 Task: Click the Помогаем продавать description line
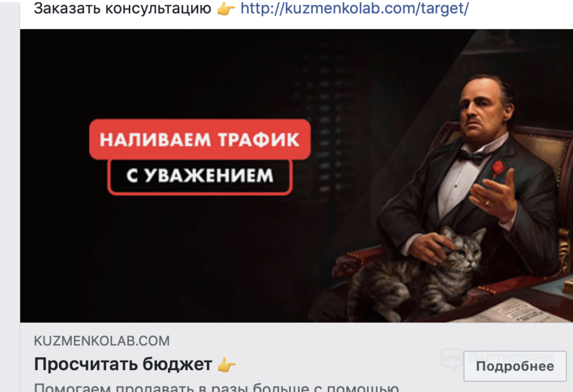click(216, 388)
